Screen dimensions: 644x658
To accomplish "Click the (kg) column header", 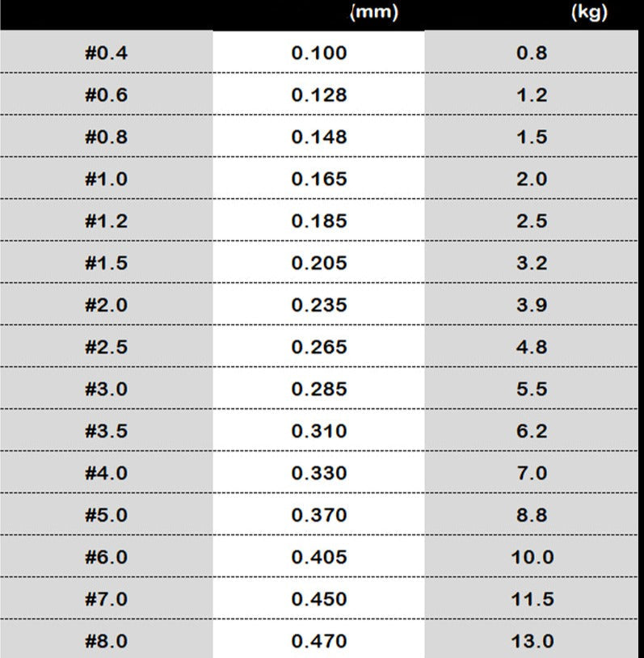I will click(588, 14).
